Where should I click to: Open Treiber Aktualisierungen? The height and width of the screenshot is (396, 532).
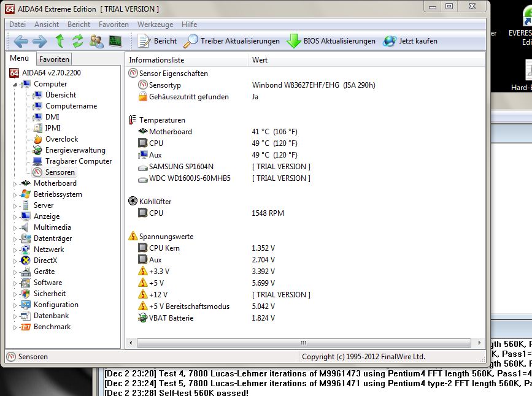[232, 41]
